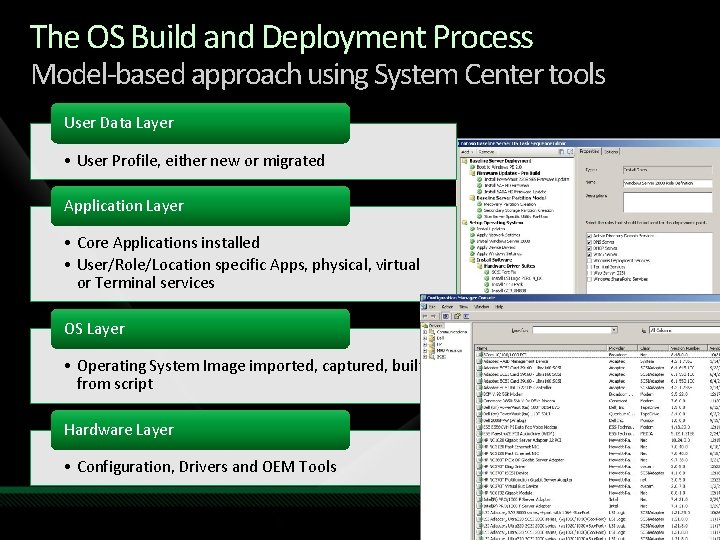
Task: Select the Hardware Driver Suites group
Action: click(509, 266)
